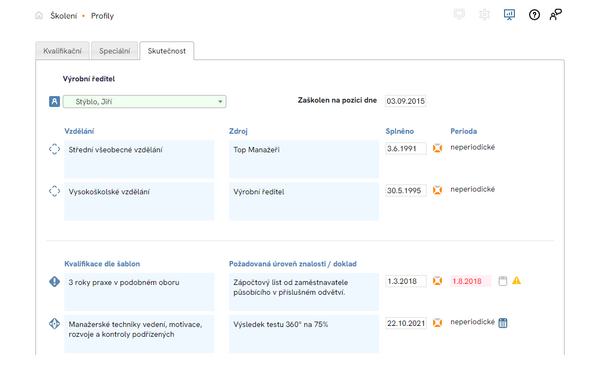This screenshot has width=600, height=378.
Task: Click circle icon beside Střední všeobecné vzdělání
Action: pyautogui.click(x=54, y=149)
